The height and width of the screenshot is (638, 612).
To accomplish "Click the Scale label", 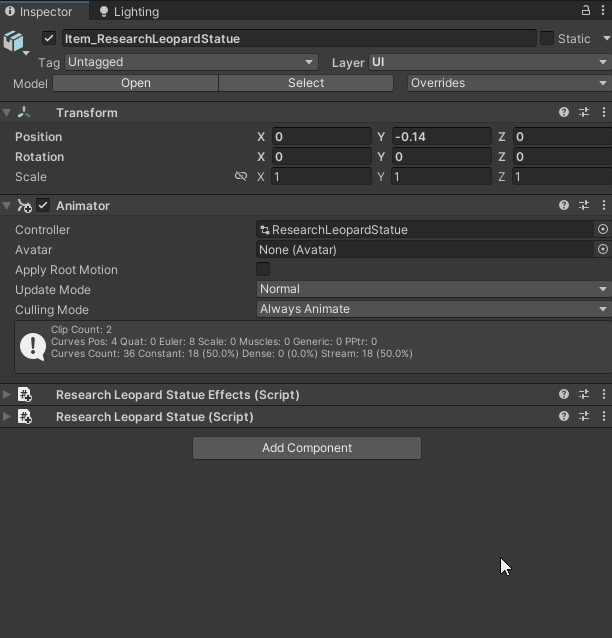I will [x=31, y=177].
